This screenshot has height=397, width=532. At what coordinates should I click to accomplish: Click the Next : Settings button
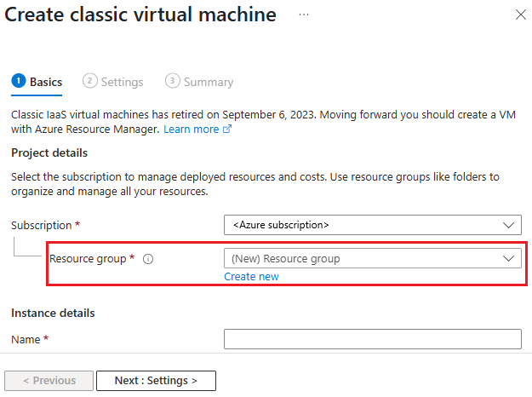coord(156,381)
